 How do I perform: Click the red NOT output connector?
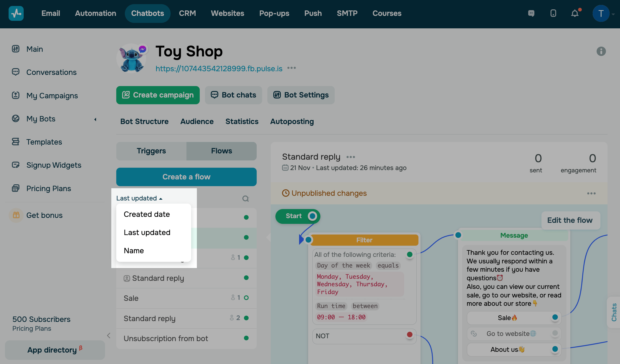tap(410, 335)
